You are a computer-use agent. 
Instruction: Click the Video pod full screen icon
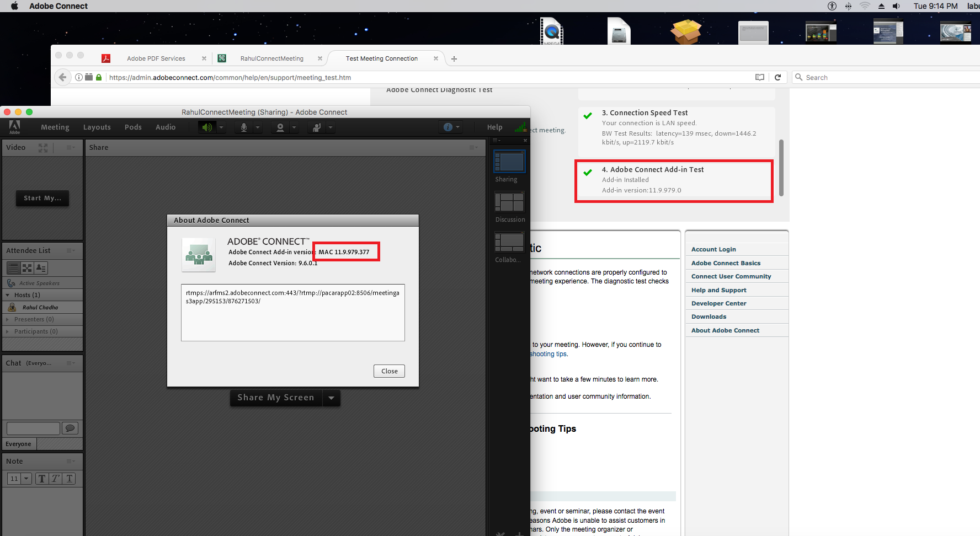pos(43,147)
